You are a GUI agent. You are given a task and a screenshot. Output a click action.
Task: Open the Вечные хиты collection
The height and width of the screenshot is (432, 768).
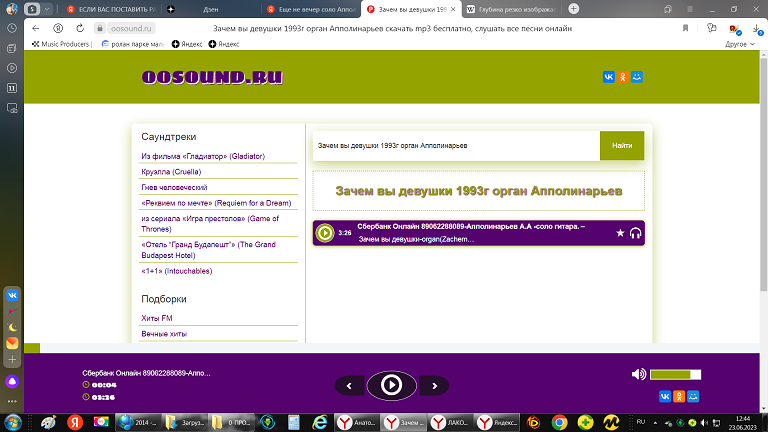164,334
